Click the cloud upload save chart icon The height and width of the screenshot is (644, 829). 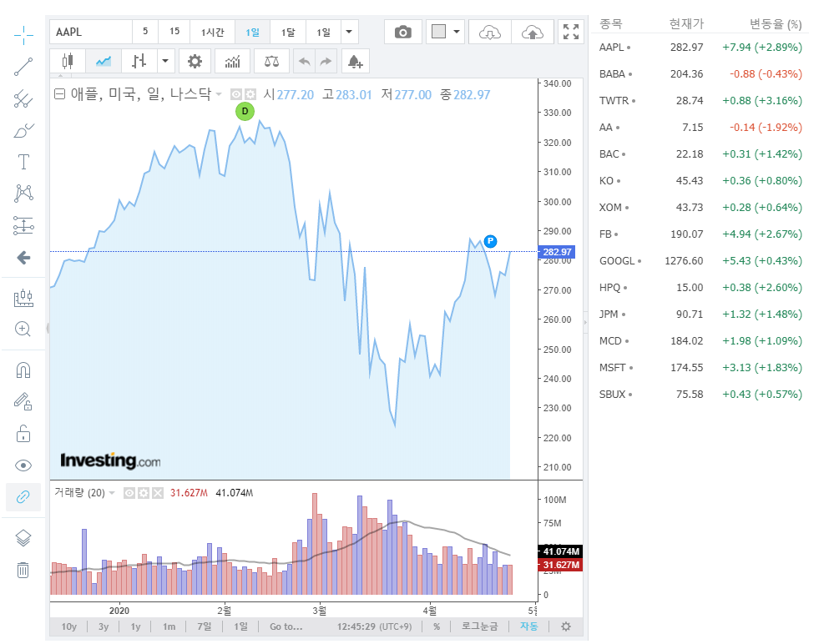tap(533, 33)
